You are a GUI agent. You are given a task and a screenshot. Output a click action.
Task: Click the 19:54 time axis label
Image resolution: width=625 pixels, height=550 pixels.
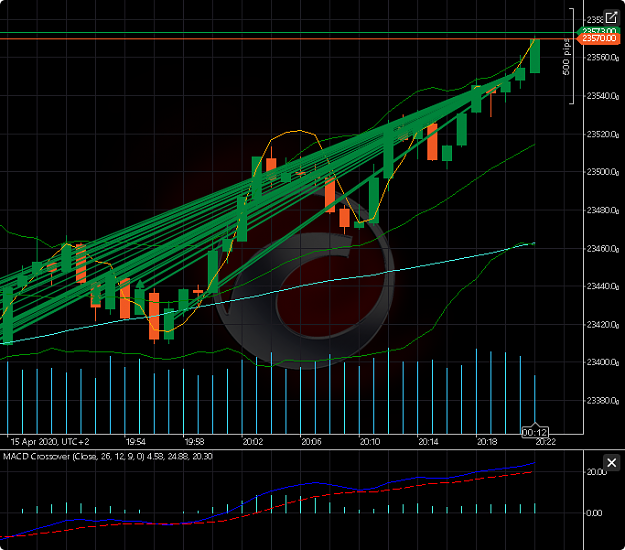click(136, 442)
